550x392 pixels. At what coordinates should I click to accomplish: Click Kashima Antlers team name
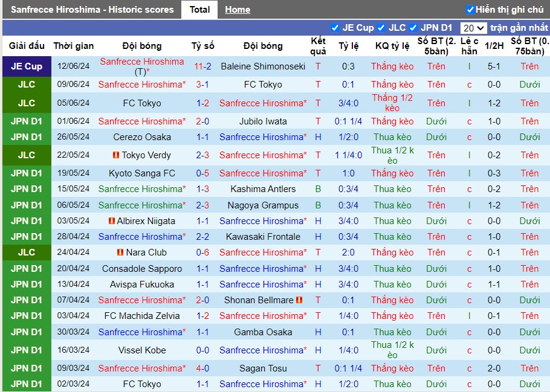click(x=263, y=189)
